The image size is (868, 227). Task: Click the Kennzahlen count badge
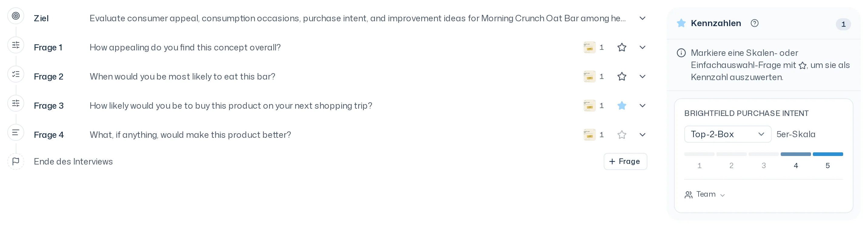click(843, 24)
